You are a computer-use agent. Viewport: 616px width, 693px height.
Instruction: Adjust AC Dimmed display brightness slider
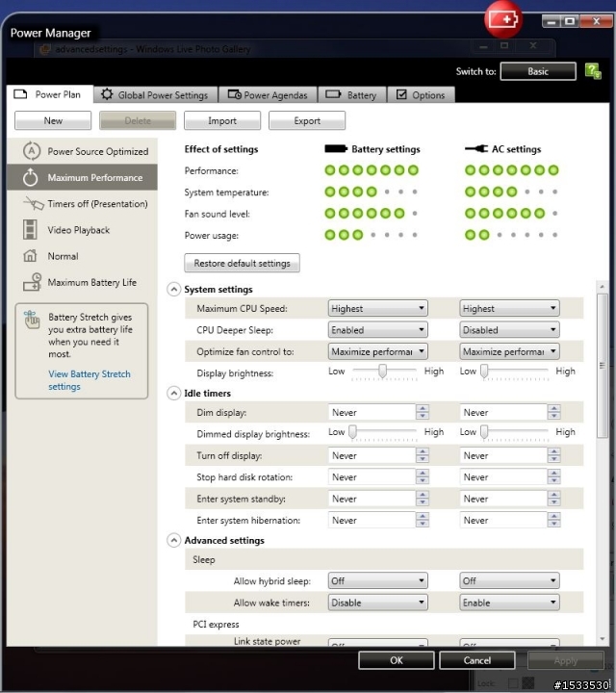coord(484,432)
